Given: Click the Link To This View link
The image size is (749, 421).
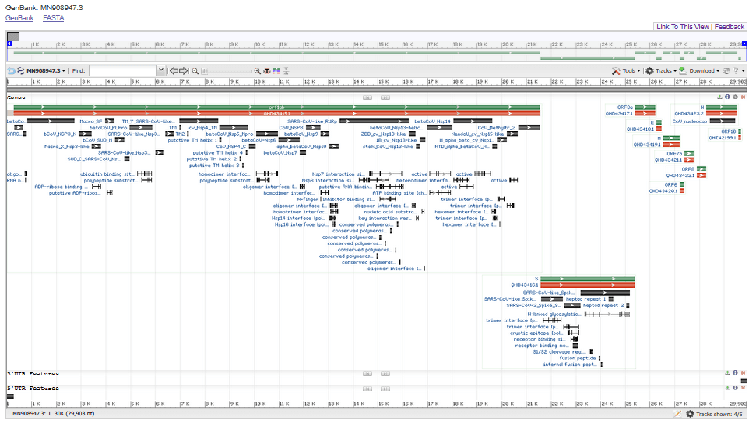Looking at the screenshot, I should pos(683,27).
